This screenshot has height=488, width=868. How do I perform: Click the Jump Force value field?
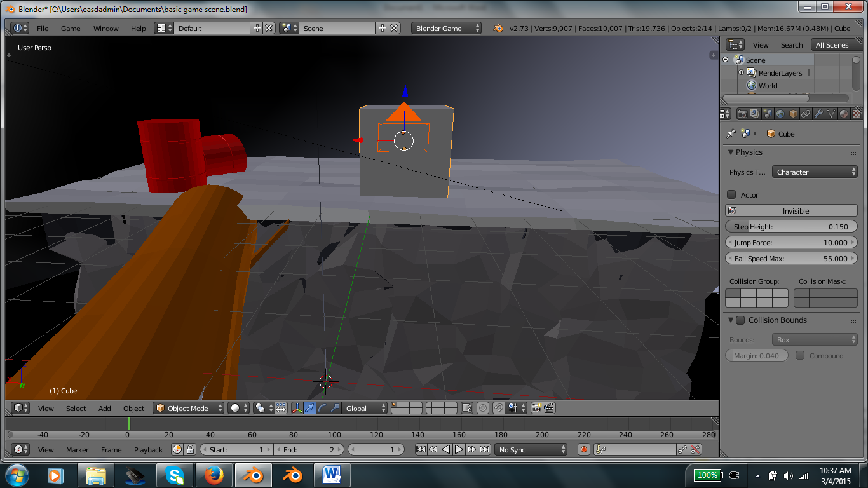point(791,242)
